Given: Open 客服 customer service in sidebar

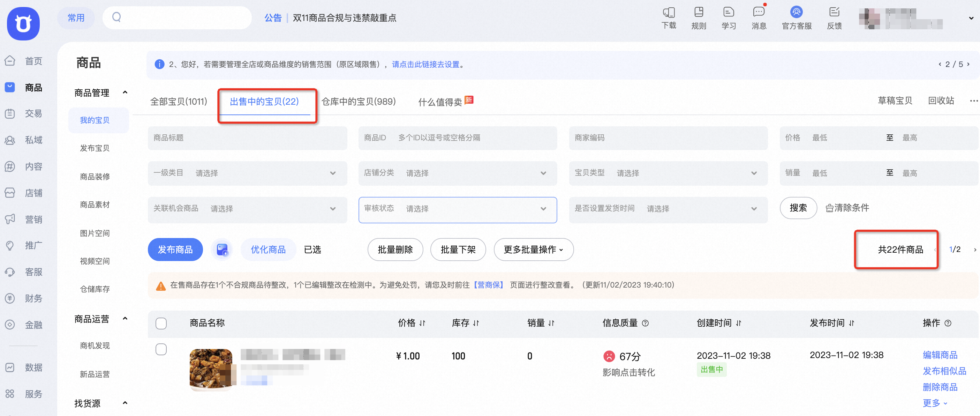Looking at the screenshot, I should 24,272.
